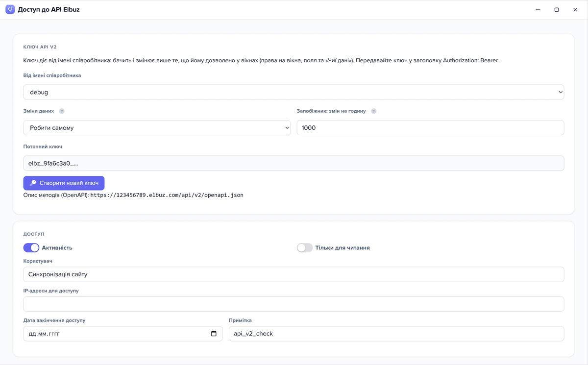588x365 pixels.
Task: Focus the empty IP-адреси для доступу field
Action: 294,304
